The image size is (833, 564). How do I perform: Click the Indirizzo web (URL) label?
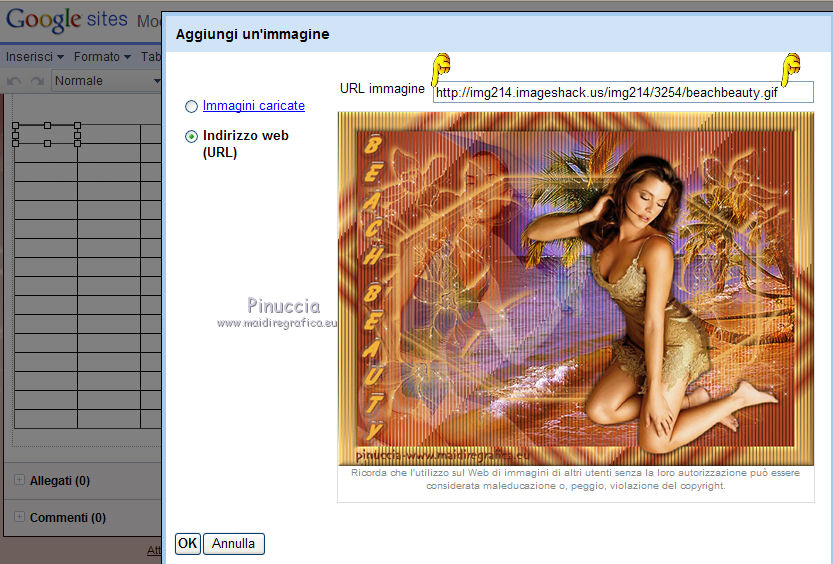245,144
